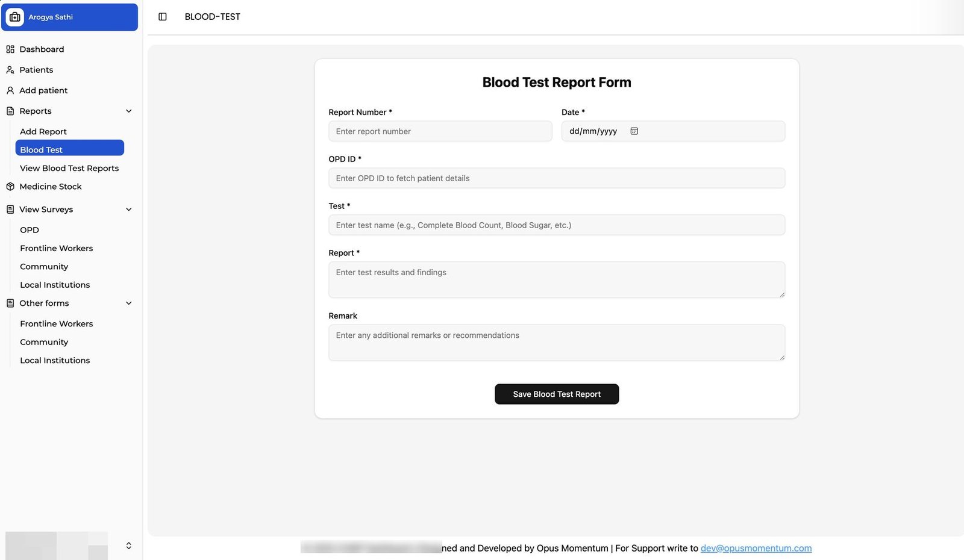Screen dimensions: 964x560
Task: Focus the Date dd/mm/yyyy field
Action: tap(673, 131)
